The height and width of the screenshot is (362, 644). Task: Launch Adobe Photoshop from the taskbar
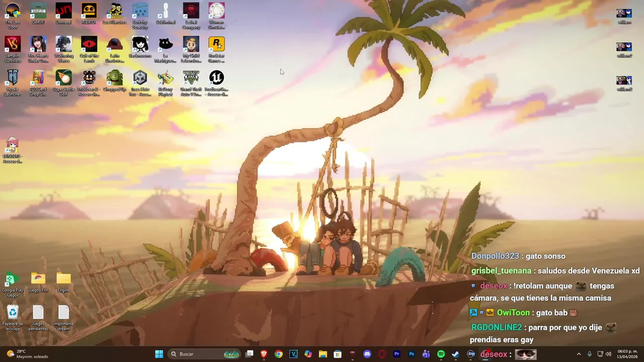[x=412, y=354]
